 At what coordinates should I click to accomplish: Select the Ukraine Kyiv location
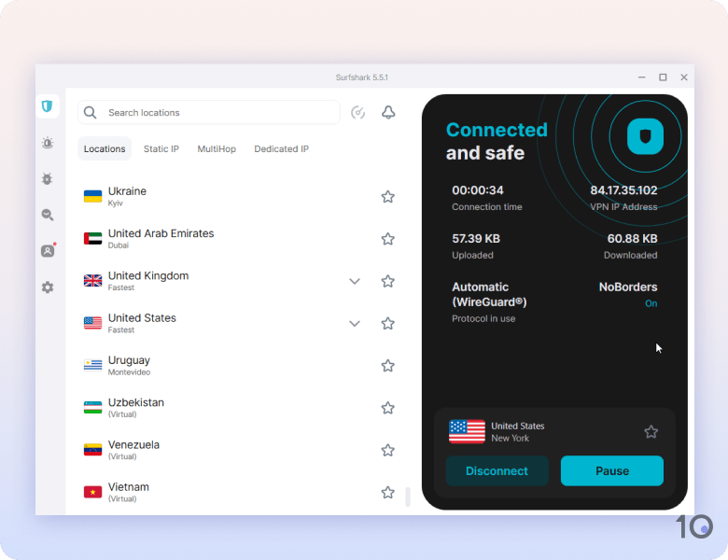point(239,196)
